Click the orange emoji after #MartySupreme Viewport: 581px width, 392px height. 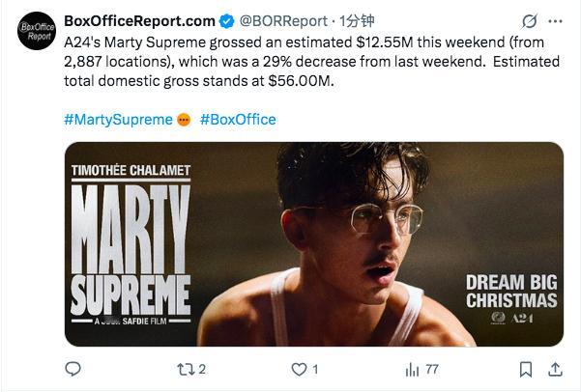pos(184,120)
